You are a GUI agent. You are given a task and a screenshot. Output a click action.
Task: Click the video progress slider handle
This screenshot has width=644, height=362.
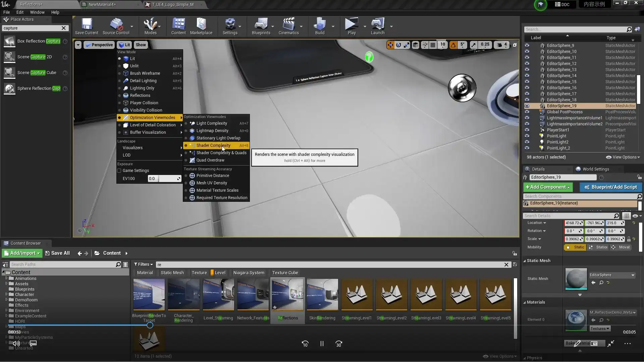[150, 325]
